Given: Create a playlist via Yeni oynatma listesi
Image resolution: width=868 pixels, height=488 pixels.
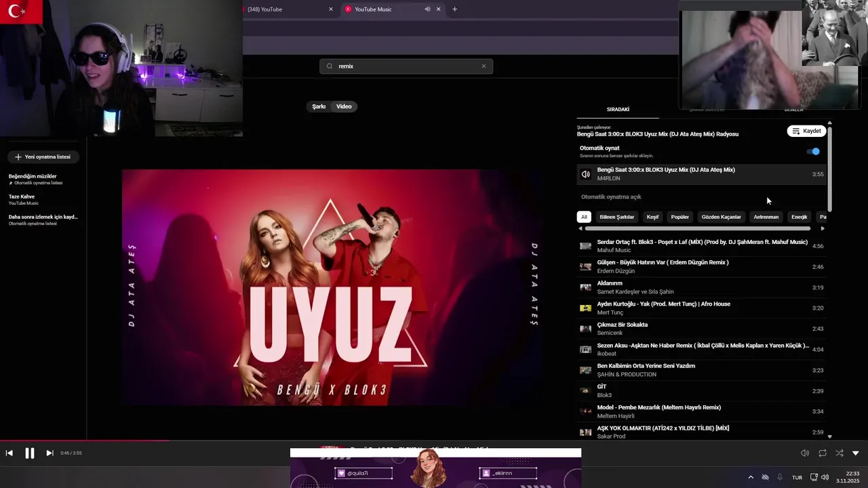Looking at the screenshot, I should (x=43, y=157).
